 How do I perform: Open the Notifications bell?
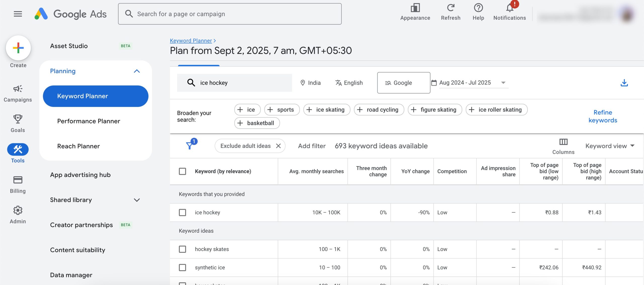pos(510,12)
